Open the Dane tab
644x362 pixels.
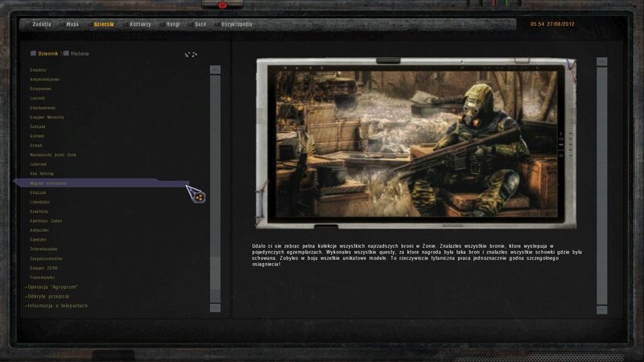point(200,24)
